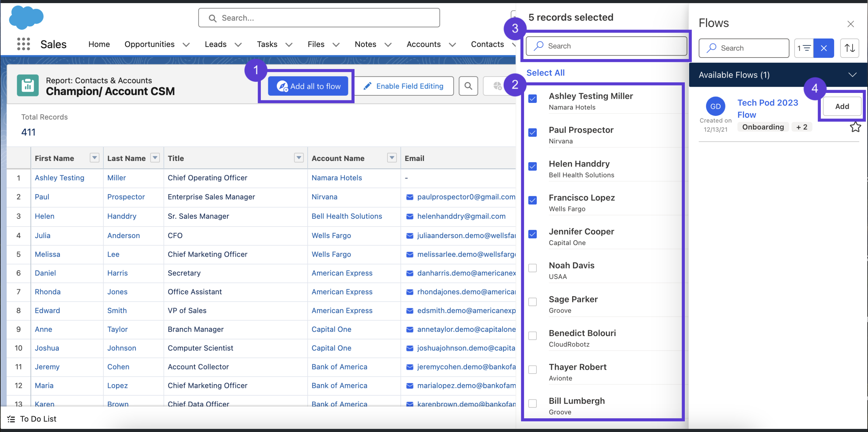Click the filter icon showing 1 filter
This screenshot has height=432, width=868.
click(x=805, y=48)
